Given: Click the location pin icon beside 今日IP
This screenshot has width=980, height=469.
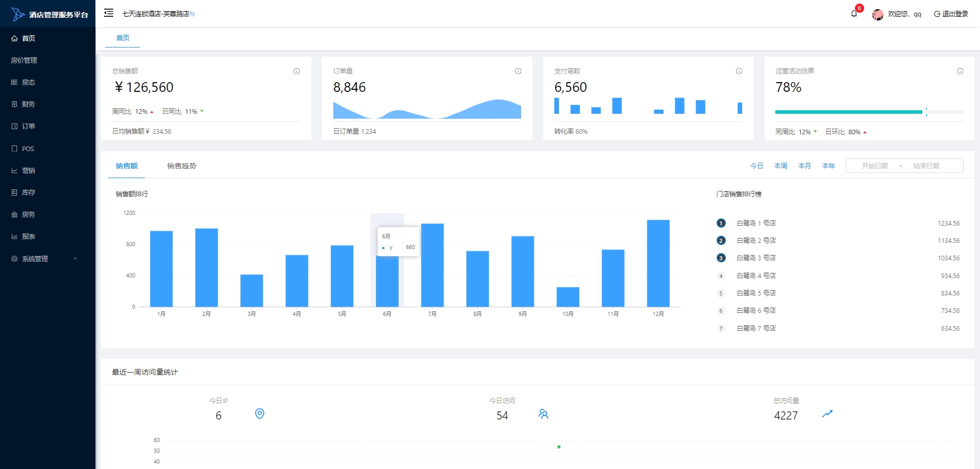Looking at the screenshot, I should pyautogui.click(x=260, y=414).
